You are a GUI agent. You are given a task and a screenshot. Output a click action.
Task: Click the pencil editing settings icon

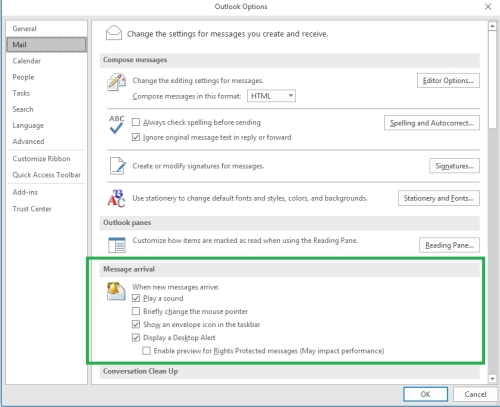point(116,82)
